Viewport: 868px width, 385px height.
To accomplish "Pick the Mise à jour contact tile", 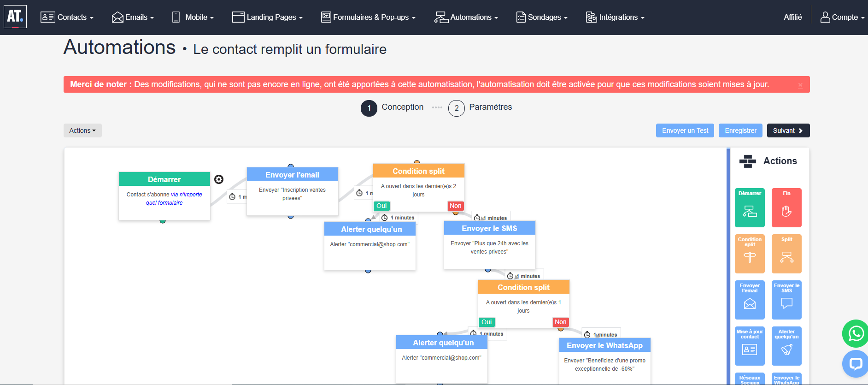I will [750, 346].
